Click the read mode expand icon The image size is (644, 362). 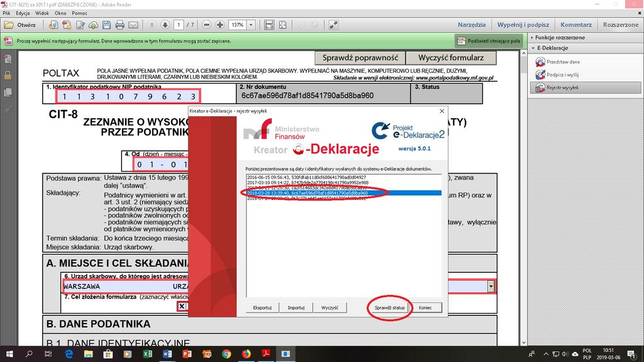point(333,25)
